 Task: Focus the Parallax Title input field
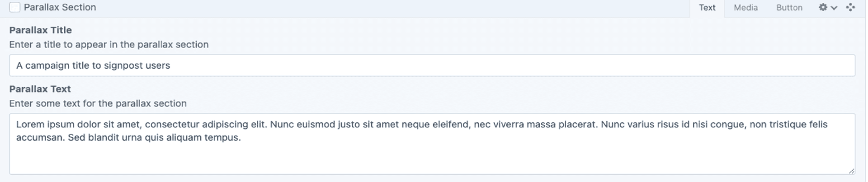tap(432, 65)
